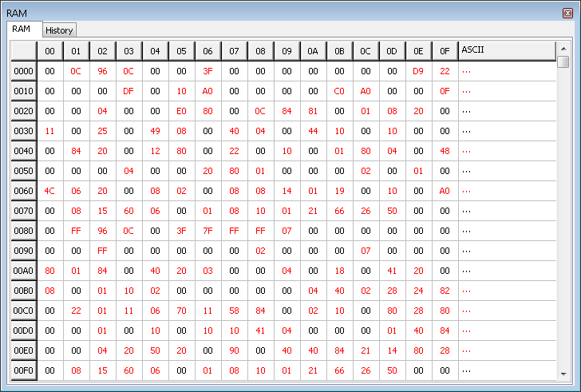This screenshot has height=392, width=581.
Task: Click column header 0C
Action: coord(366,51)
